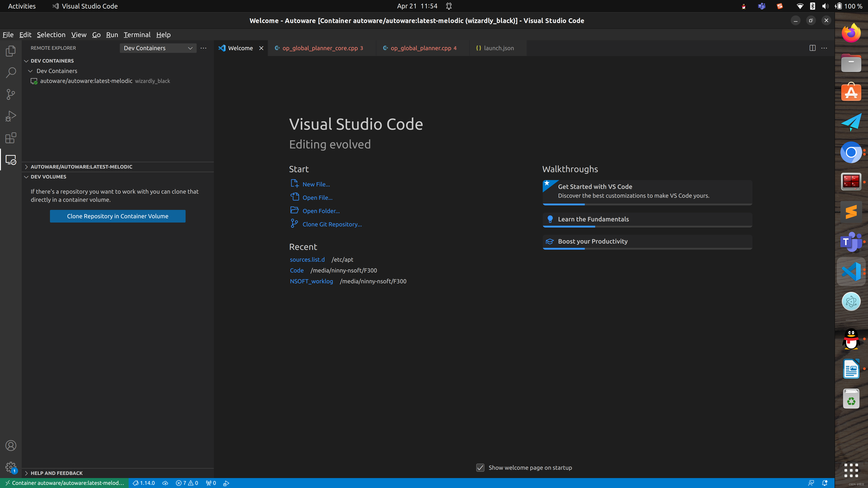The height and width of the screenshot is (488, 868).
Task: Show Applications grid in the dock
Action: [851, 470]
